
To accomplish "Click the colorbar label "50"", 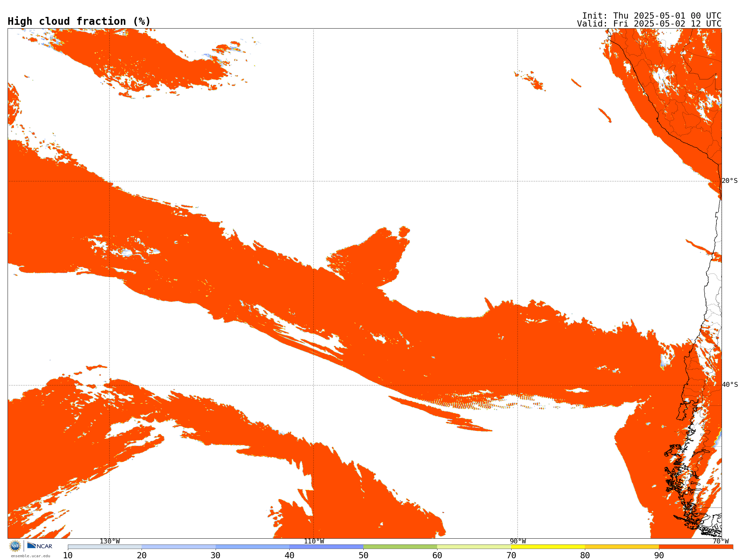I will (x=363, y=556).
